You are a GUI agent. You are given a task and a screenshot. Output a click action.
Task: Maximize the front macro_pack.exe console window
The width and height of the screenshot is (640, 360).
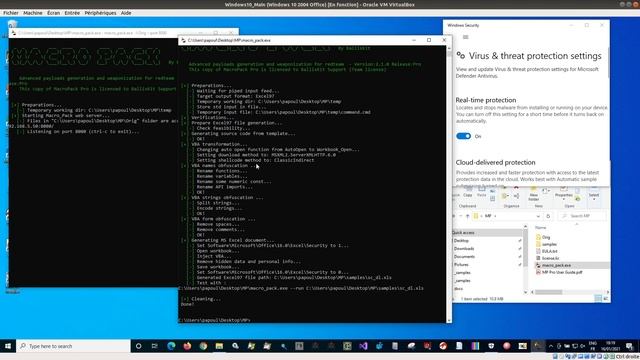point(429,40)
